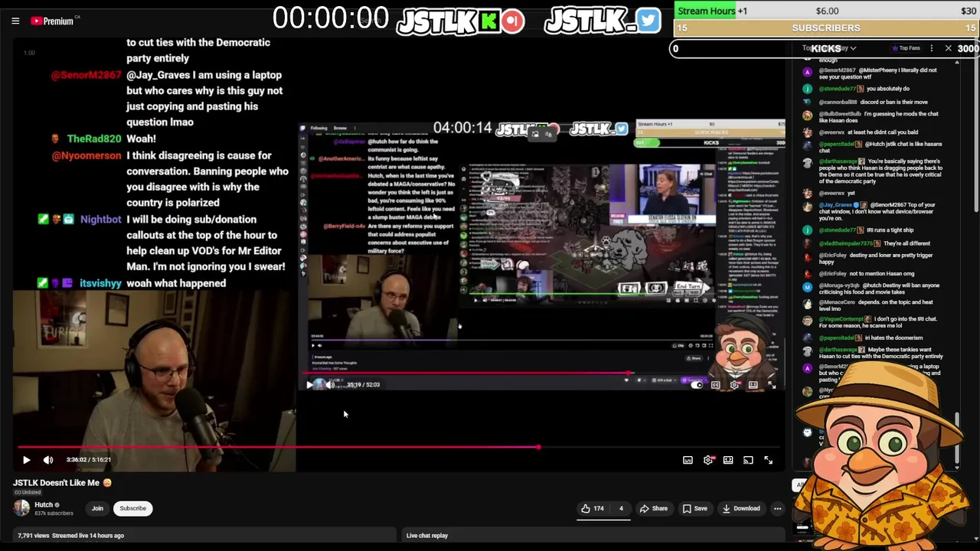The width and height of the screenshot is (980, 551).
Task: Click username @VagueContempt in chat
Action: (841, 319)
